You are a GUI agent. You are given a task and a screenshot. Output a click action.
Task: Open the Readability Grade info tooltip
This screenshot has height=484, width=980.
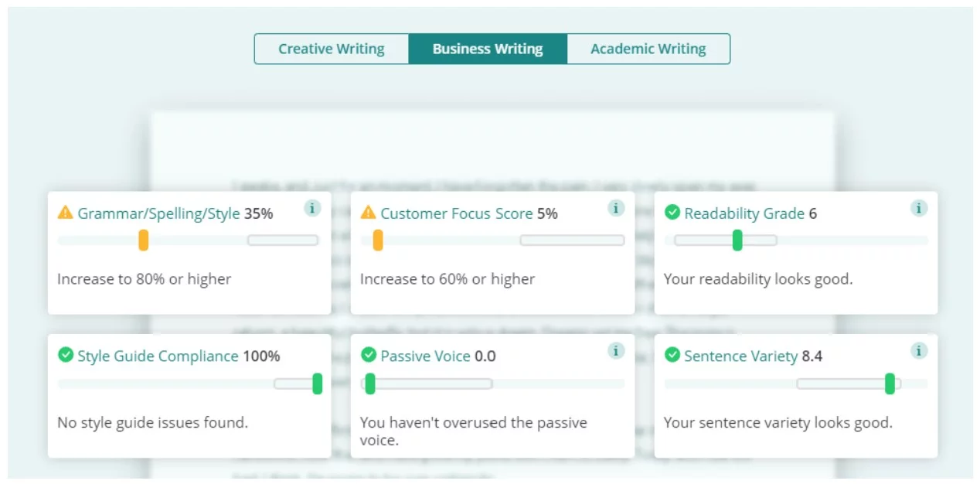click(919, 208)
